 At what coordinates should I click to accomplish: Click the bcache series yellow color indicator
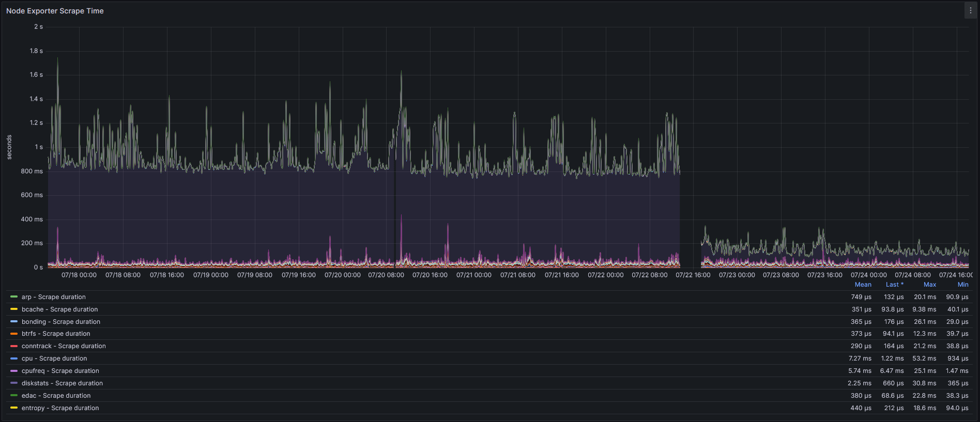(x=14, y=309)
